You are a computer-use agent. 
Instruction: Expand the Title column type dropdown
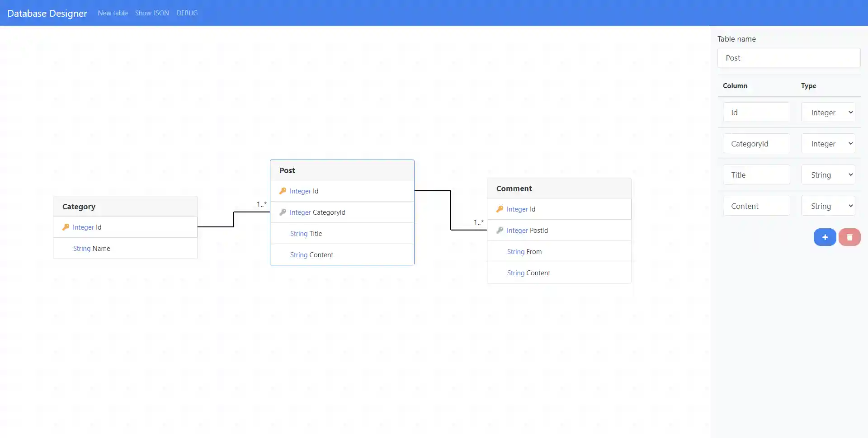[x=828, y=175]
